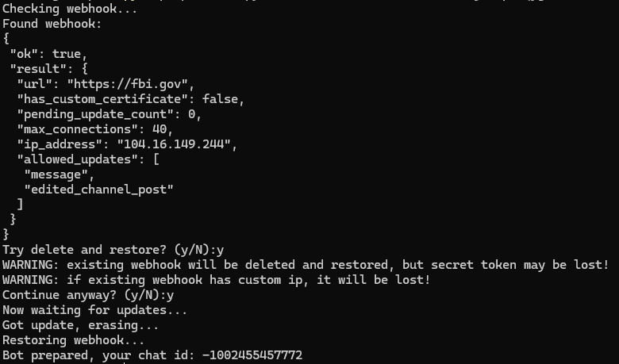Click the chat id number -1002455457772

pyautogui.click(x=252, y=355)
